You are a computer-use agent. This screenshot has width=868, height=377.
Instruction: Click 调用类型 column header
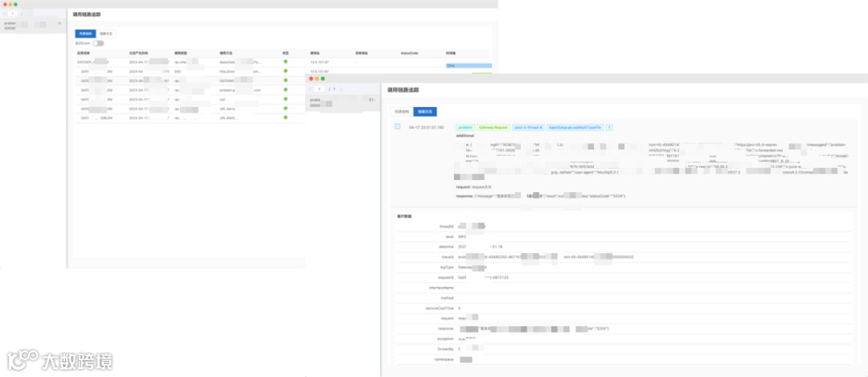[181, 53]
